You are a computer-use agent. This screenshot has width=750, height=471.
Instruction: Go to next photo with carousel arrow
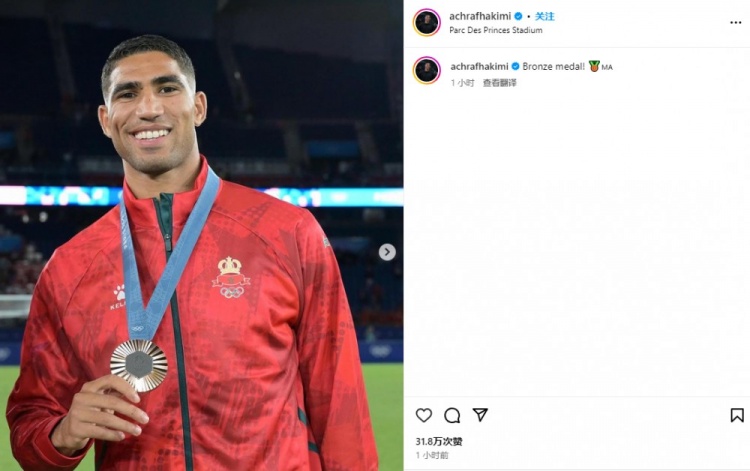pyautogui.click(x=387, y=252)
